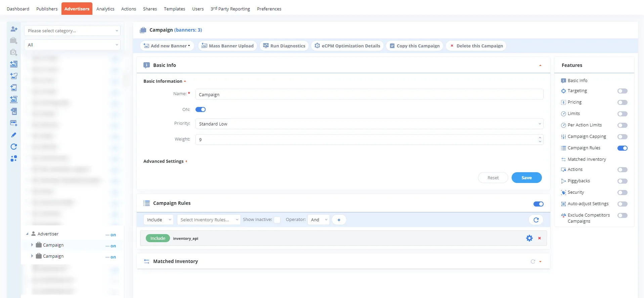The image size is (644, 298).
Task: Click the sidebar refresh icon
Action: coord(14,147)
